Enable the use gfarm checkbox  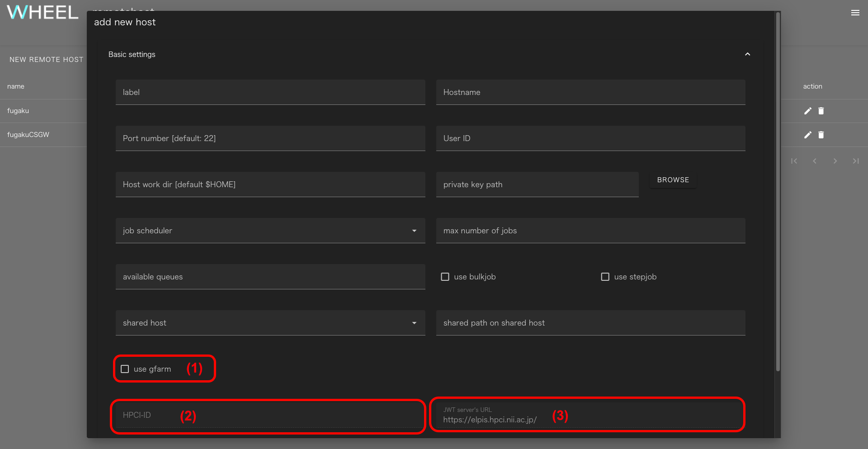125,369
